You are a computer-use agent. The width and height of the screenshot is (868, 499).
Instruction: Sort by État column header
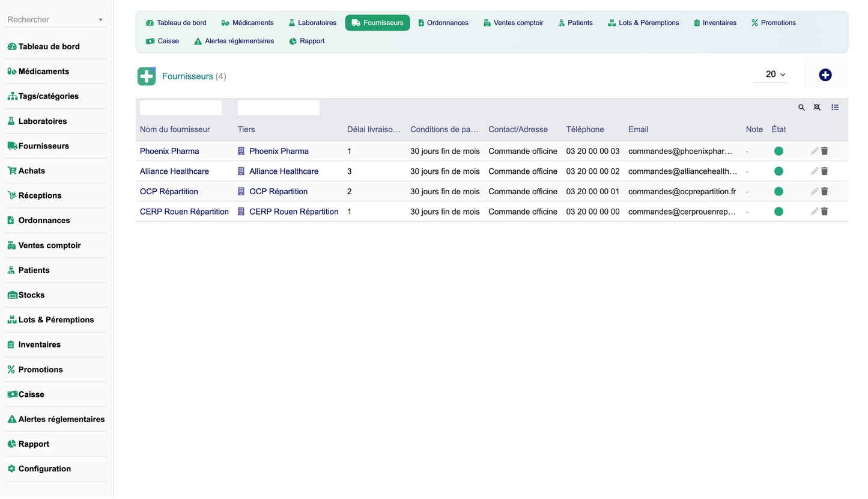[x=778, y=129]
